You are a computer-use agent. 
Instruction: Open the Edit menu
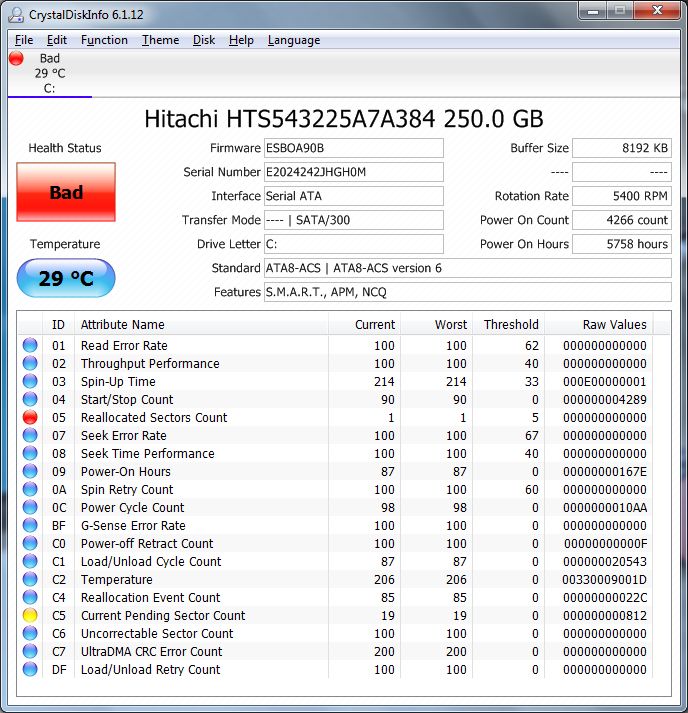[x=57, y=40]
